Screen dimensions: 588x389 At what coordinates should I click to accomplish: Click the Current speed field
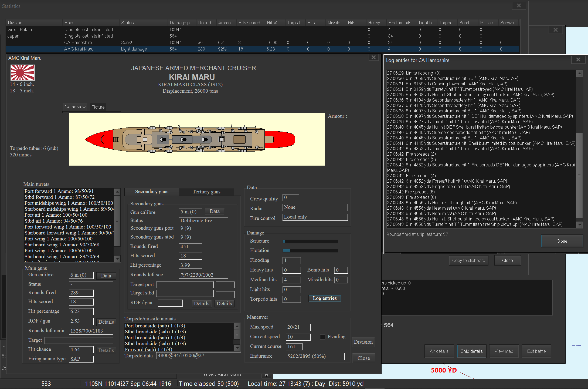point(298,337)
